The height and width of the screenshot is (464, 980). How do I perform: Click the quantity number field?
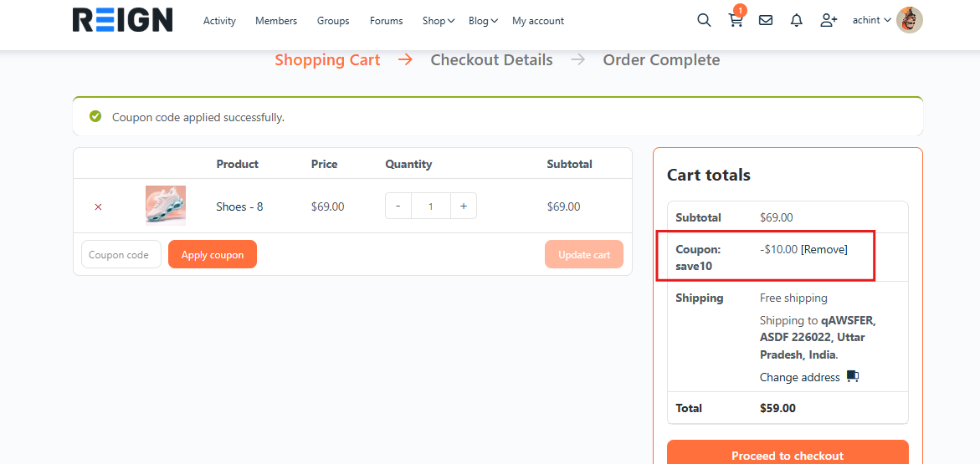pos(431,207)
